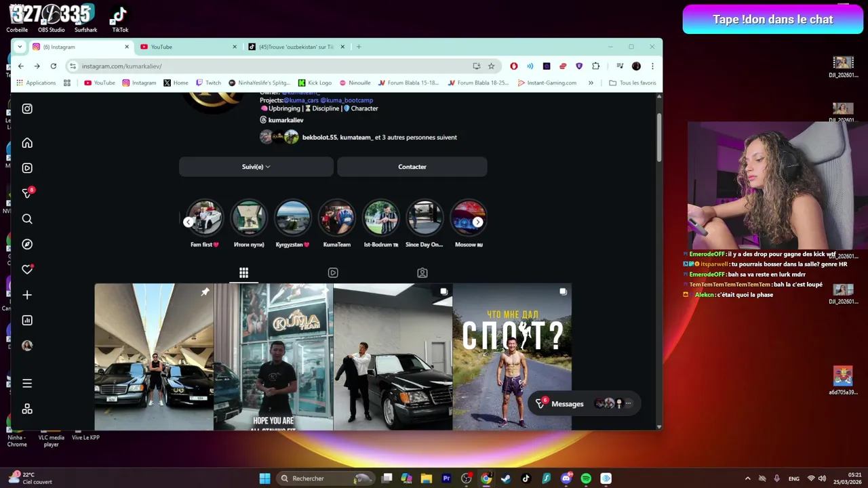Open Spotify from the taskbar
The height and width of the screenshot is (488, 868).
tap(586, 479)
